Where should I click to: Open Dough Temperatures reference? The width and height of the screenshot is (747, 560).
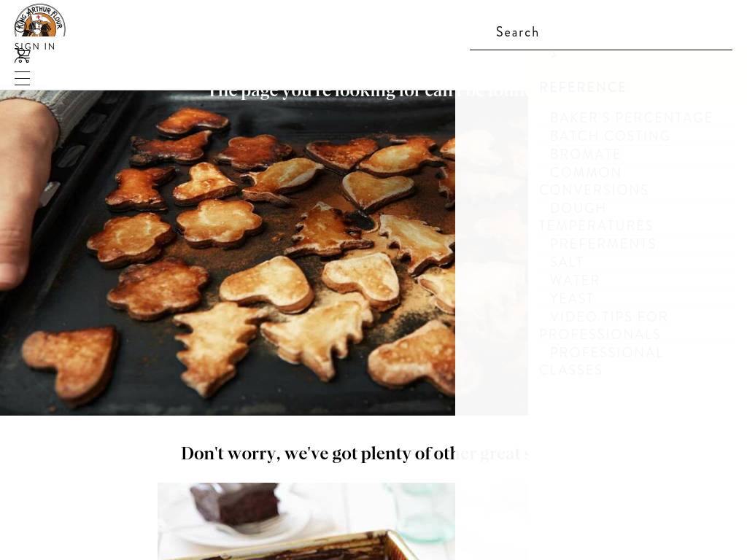click(596, 217)
